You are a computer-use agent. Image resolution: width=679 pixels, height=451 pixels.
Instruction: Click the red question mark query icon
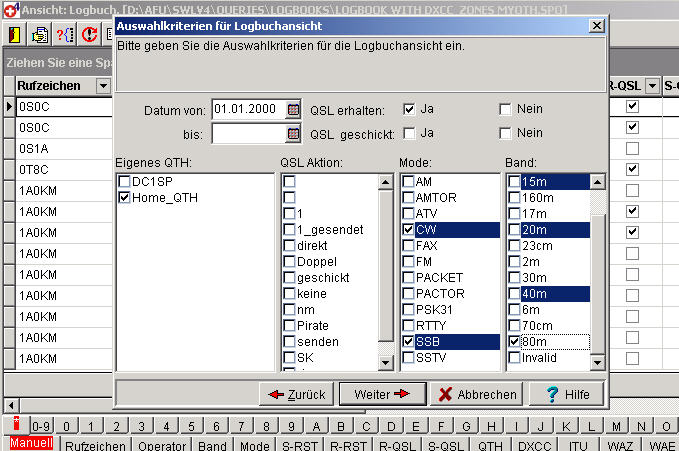click(65, 34)
